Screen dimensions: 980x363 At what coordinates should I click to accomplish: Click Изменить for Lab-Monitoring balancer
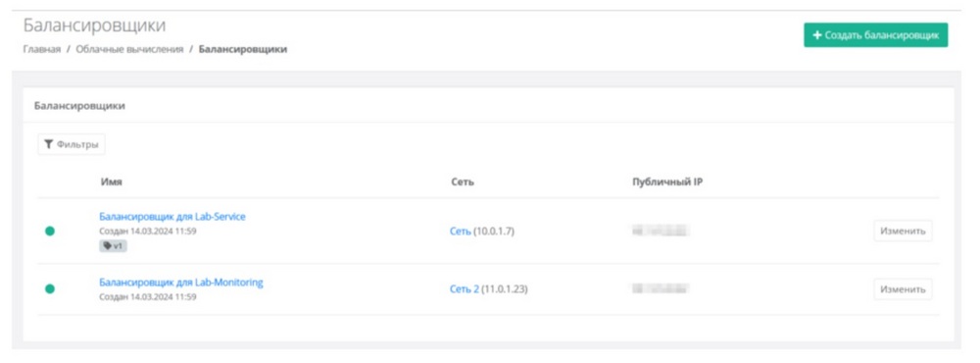[903, 289]
